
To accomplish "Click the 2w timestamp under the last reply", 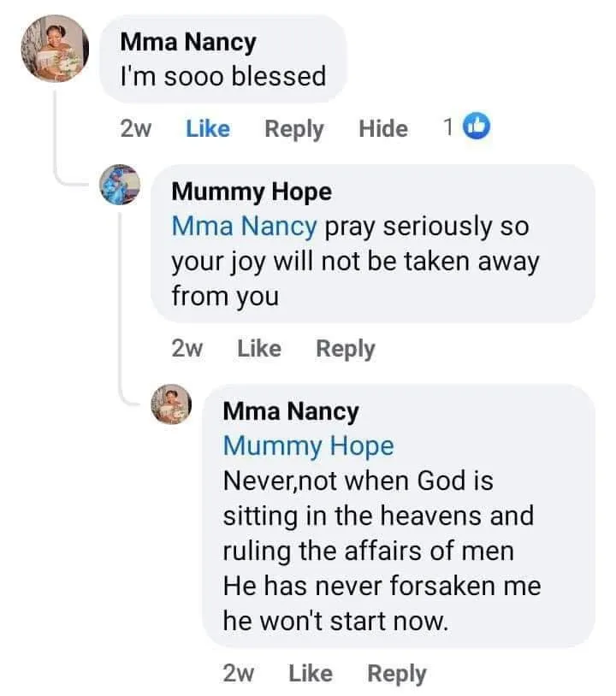I will click(x=239, y=674).
